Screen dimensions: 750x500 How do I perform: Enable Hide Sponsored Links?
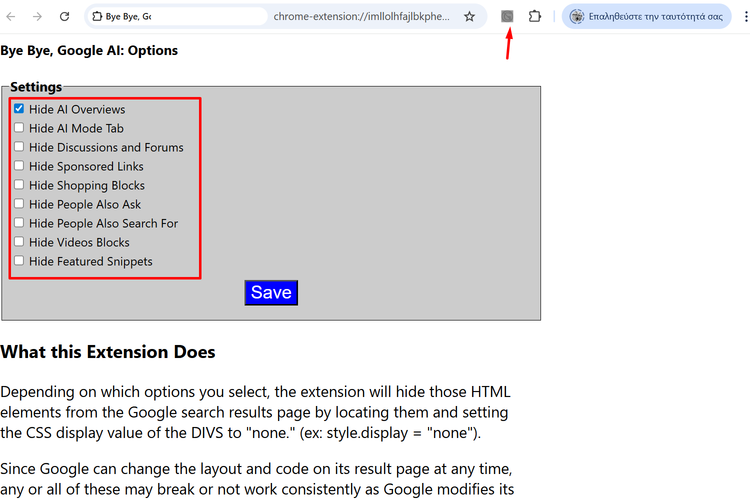19,166
